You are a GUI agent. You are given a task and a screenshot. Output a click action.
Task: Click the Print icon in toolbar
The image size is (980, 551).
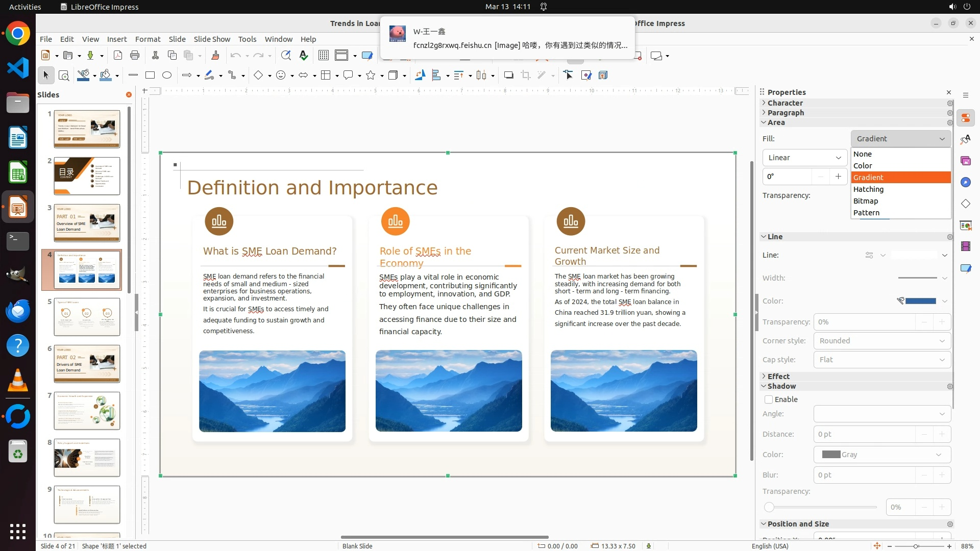pos(135,55)
